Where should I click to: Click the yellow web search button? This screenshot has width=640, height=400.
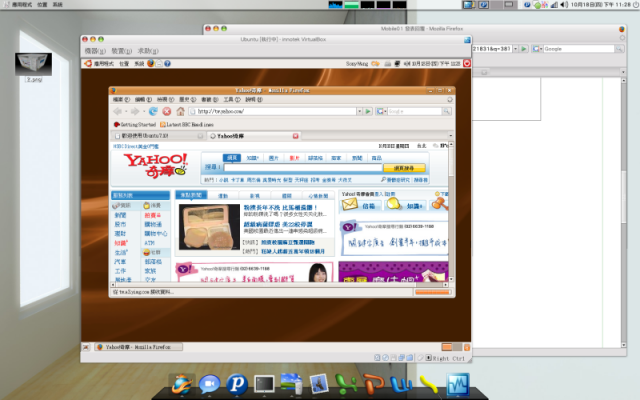[x=404, y=168]
